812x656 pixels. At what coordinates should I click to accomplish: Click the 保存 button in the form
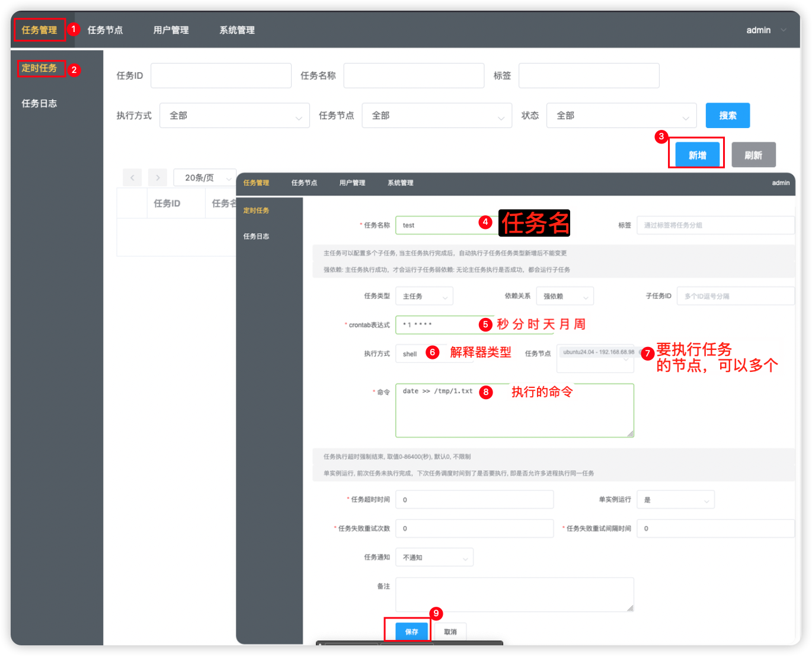(x=411, y=632)
